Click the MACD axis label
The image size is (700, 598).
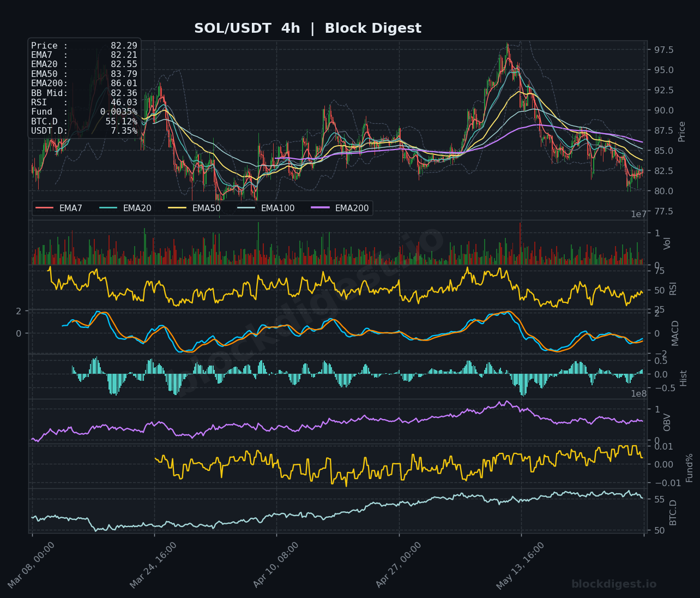click(x=675, y=333)
